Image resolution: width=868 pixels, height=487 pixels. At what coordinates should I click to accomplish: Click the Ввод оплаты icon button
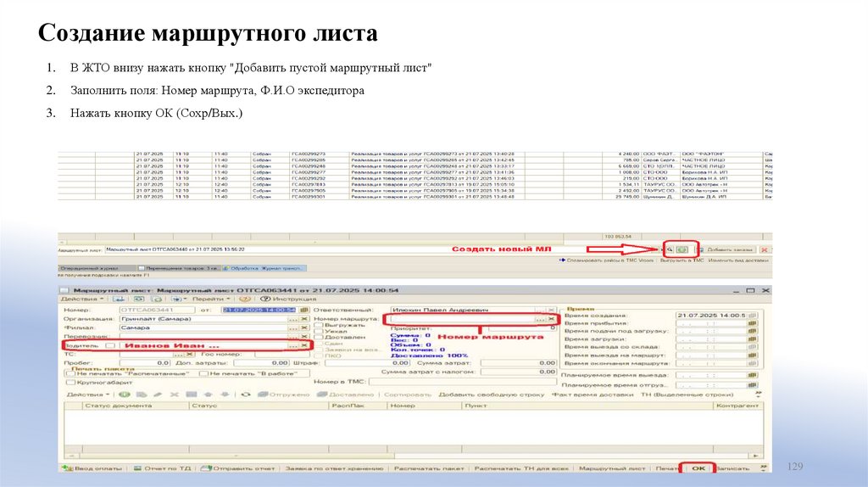click(92, 468)
